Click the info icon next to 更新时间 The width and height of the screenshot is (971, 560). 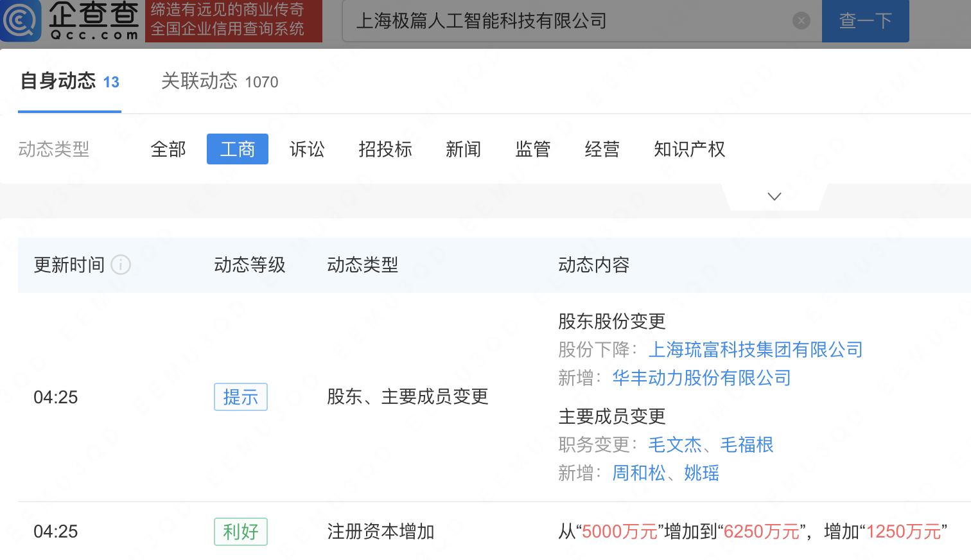coord(120,265)
